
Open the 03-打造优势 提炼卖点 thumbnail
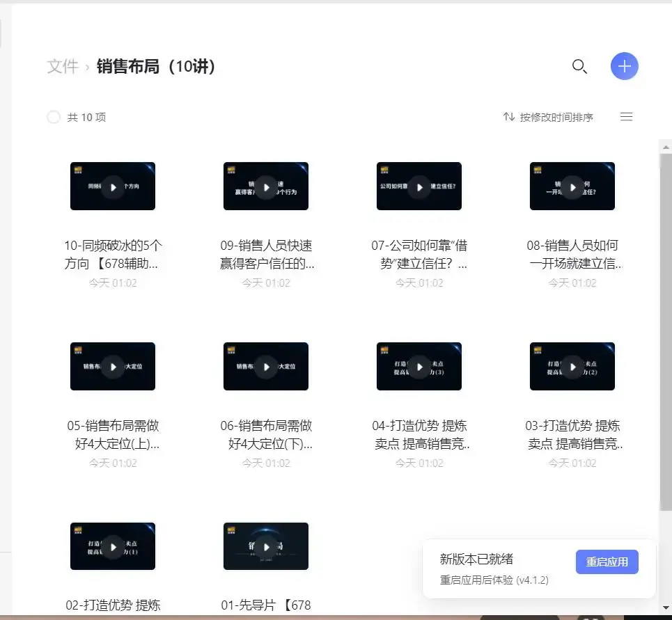click(x=572, y=366)
